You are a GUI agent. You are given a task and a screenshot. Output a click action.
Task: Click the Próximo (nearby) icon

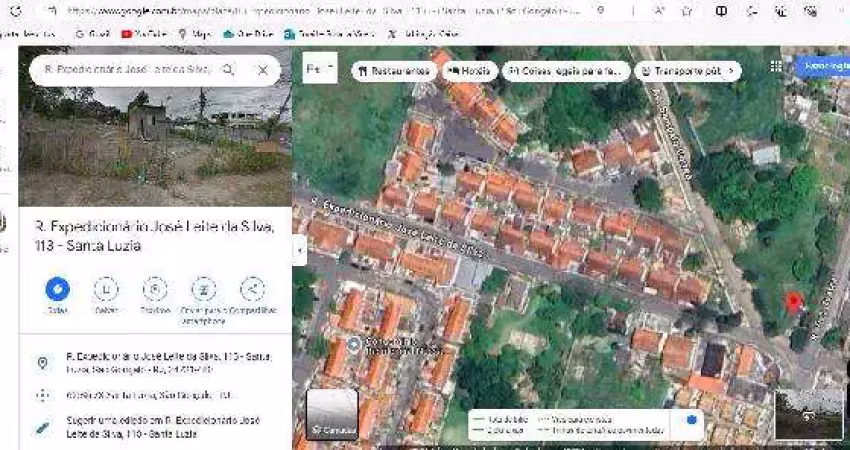click(155, 290)
